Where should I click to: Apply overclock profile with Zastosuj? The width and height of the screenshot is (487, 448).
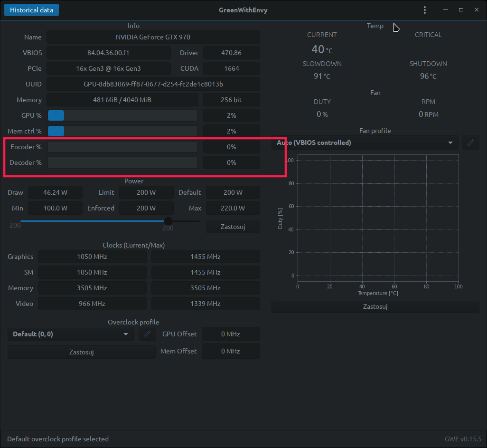click(x=81, y=352)
